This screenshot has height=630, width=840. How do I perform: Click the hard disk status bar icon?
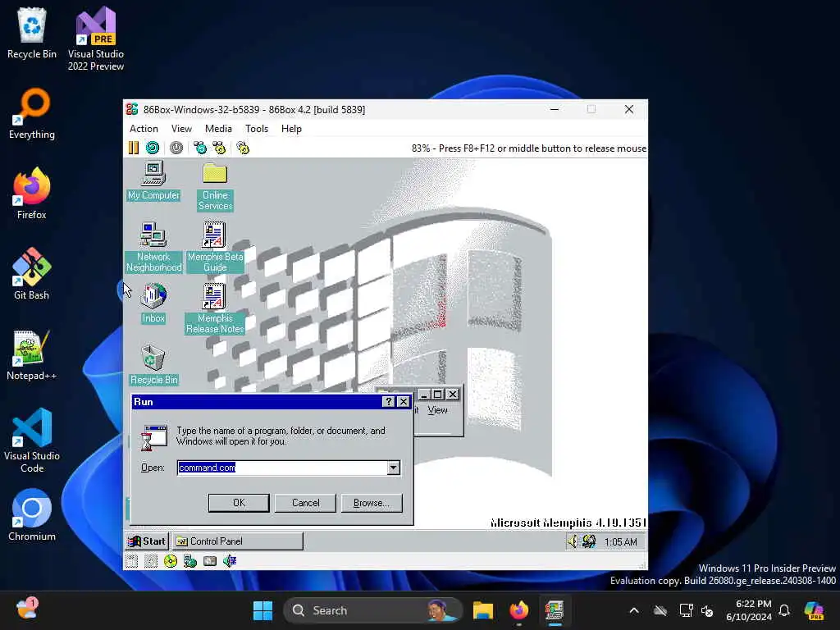pyautogui.click(x=210, y=561)
